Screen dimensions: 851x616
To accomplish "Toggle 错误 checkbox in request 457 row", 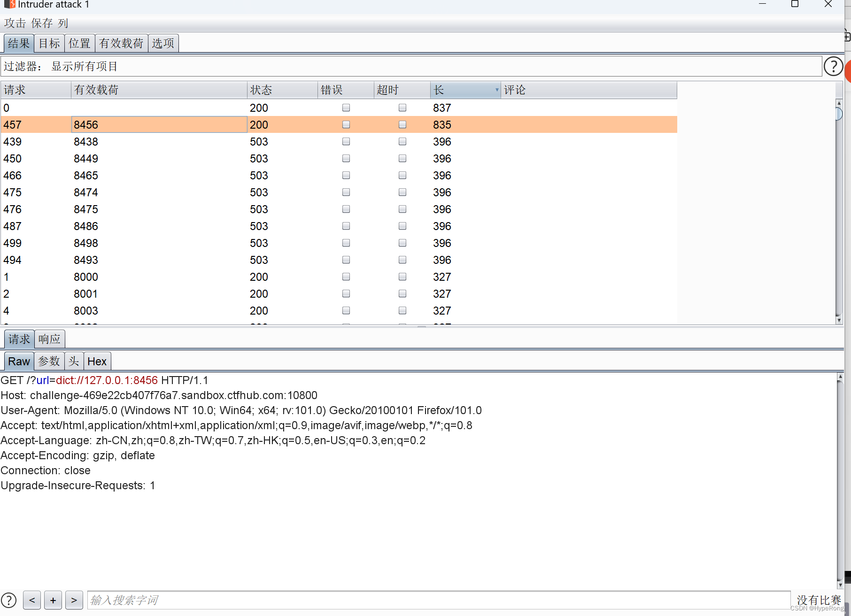I will click(346, 124).
